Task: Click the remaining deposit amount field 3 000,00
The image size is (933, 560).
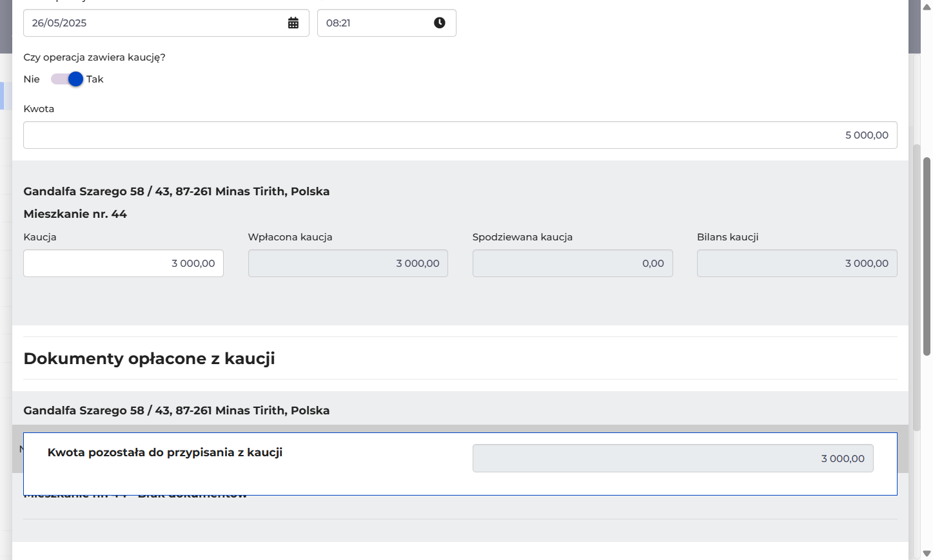Action: [x=673, y=459]
